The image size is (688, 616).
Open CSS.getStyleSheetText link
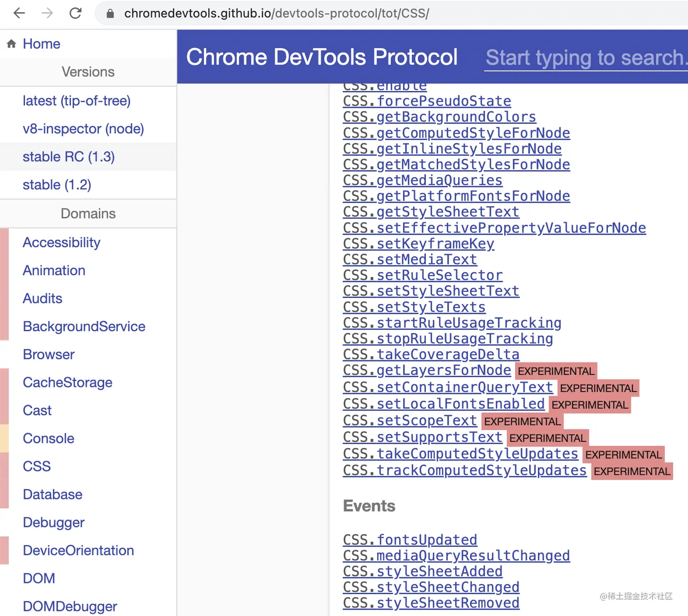431,212
